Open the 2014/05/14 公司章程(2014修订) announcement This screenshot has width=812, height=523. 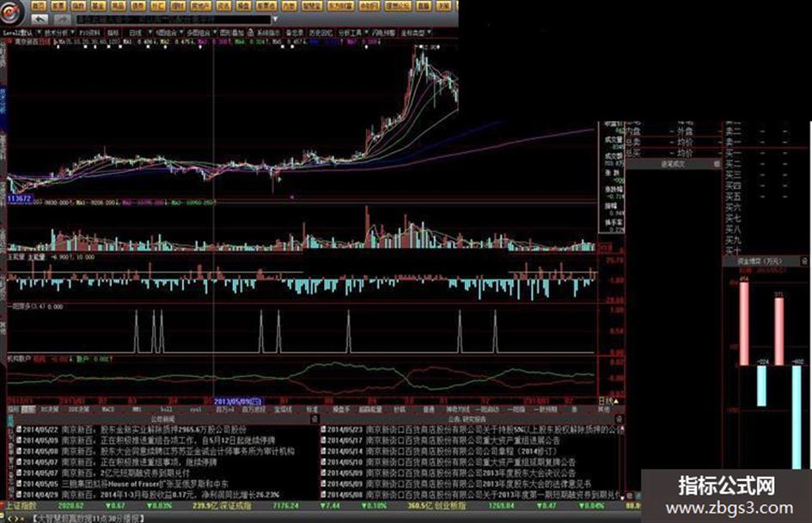[x=438, y=451]
